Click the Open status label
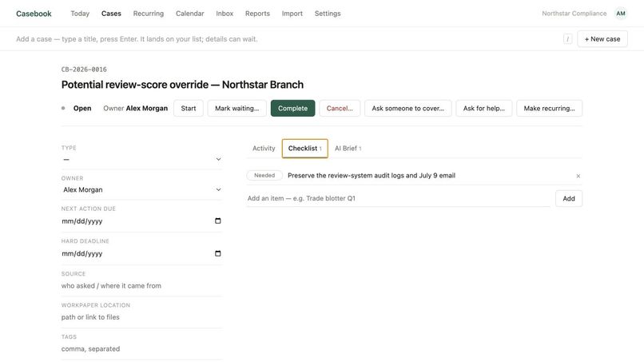Viewport: 644px width, 362px height. pos(82,109)
